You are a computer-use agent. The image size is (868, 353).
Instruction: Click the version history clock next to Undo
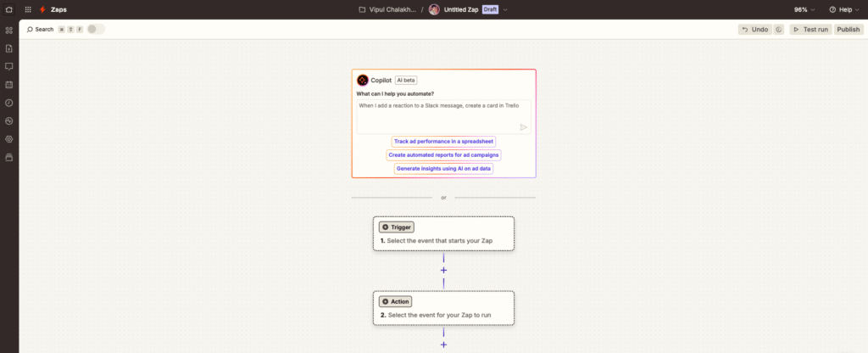click(779, 30)
